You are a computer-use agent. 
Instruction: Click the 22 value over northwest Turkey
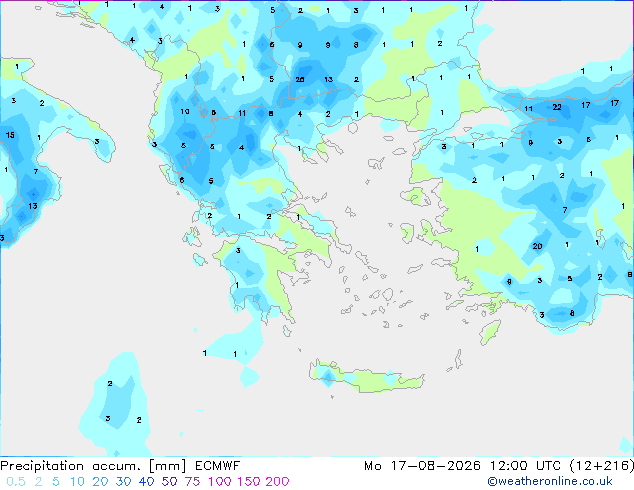(557, 107)
